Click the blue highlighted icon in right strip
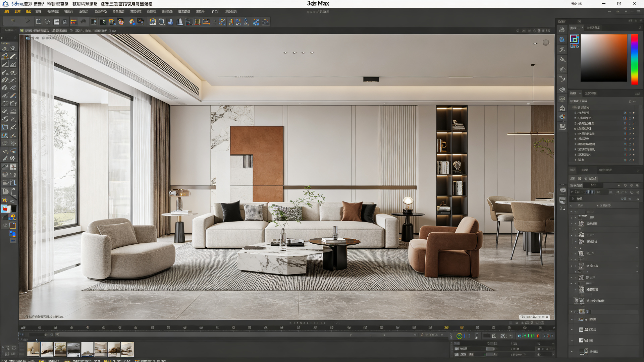The width and height of the screenshot is (644, 362). (562, 40)
